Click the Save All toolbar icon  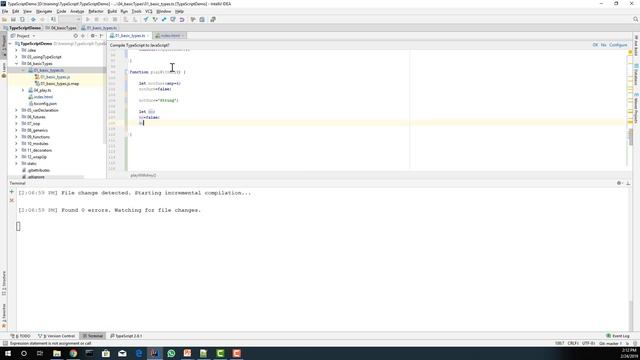(13, 20)
